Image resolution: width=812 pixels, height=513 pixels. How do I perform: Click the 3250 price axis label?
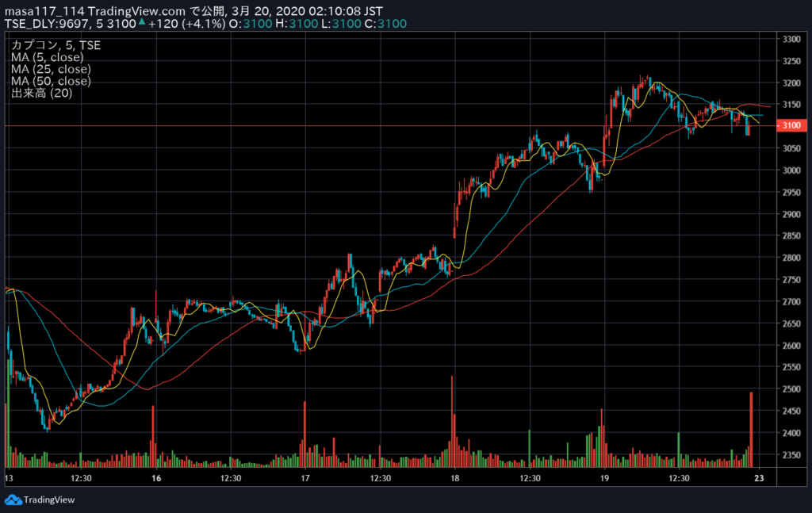791,61
